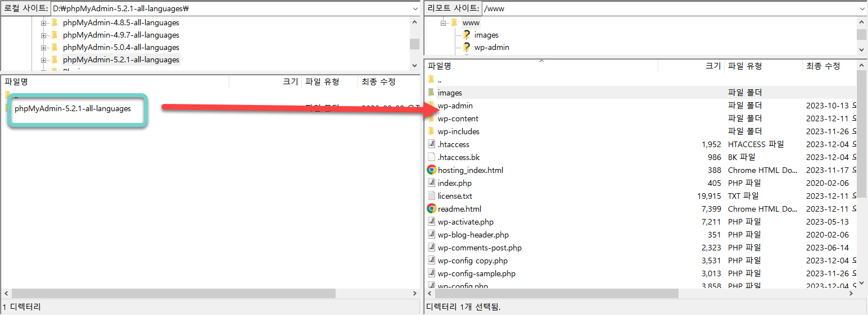
Task: Select www folder in remote tree
Action: click(471, 23)
